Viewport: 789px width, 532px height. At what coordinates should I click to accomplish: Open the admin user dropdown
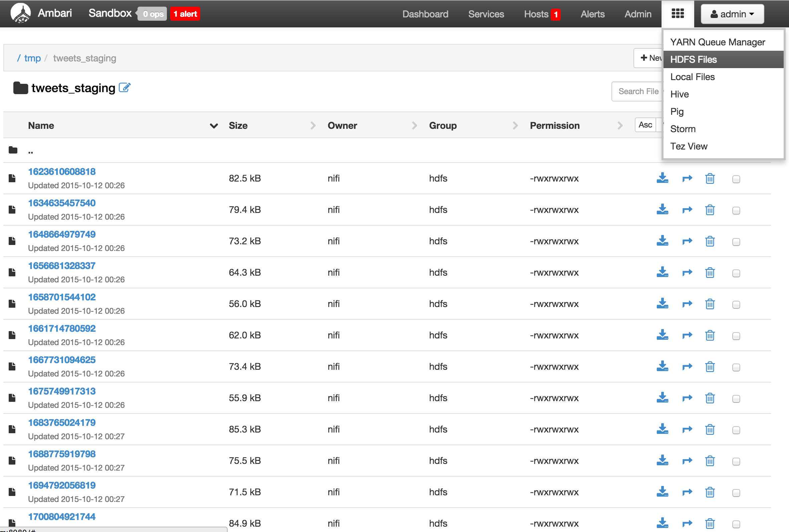coord(732,14)
